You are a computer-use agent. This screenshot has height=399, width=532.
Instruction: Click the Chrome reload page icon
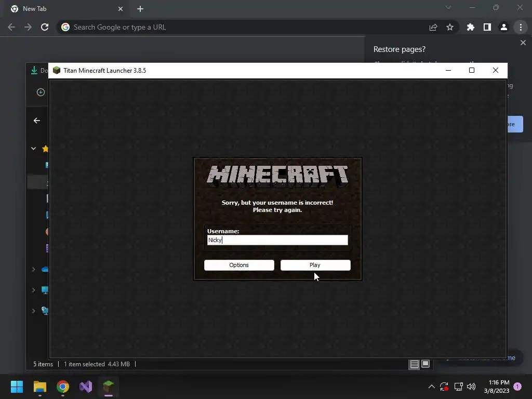(x=45, y=27)
